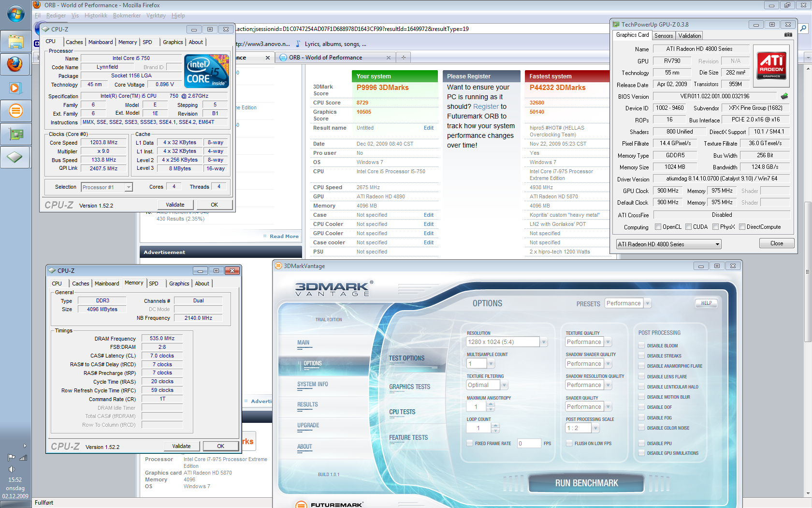Click the Intel Core i5 logo in CPU-Z
The width and height of the screenshot is (812, 508).
[x=206, y=71]
